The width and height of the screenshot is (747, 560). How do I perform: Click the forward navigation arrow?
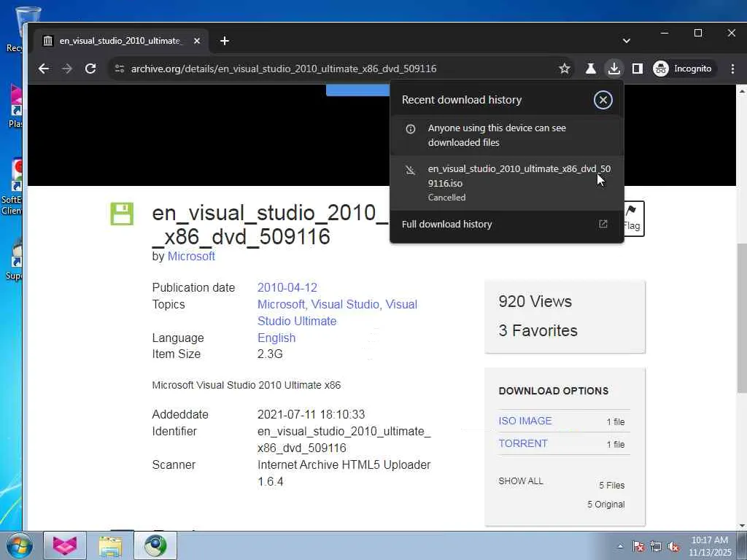[x=67, y=69]
